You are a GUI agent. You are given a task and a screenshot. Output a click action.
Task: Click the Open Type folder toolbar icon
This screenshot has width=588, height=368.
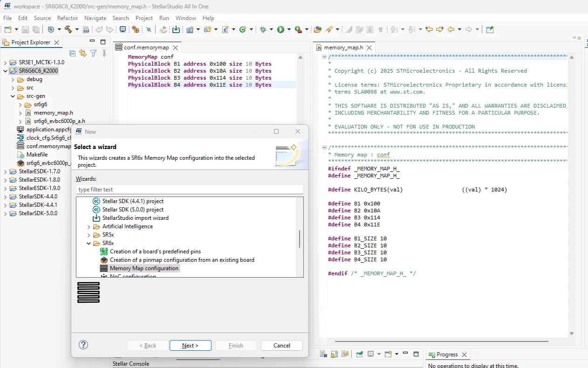click(318, 29)
